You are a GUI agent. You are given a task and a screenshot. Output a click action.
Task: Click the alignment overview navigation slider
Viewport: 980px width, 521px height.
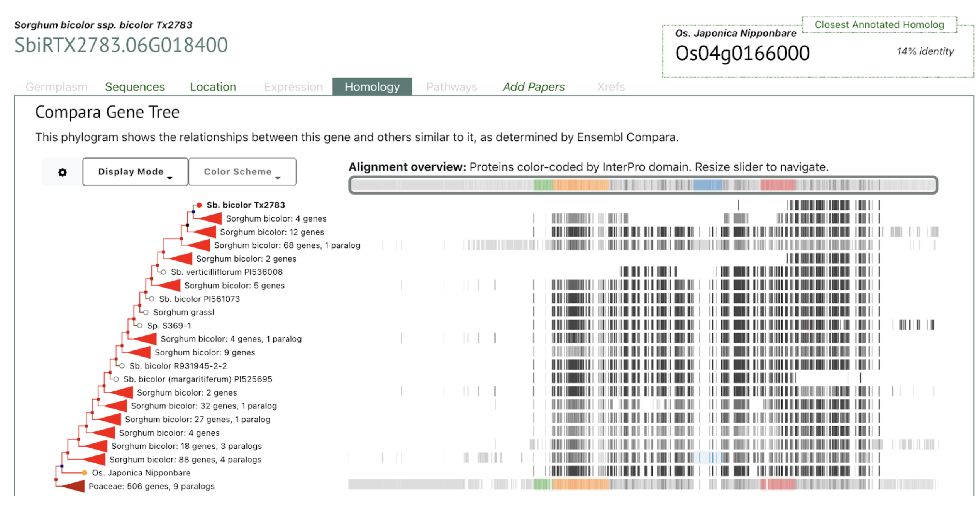tap(643, 185)
